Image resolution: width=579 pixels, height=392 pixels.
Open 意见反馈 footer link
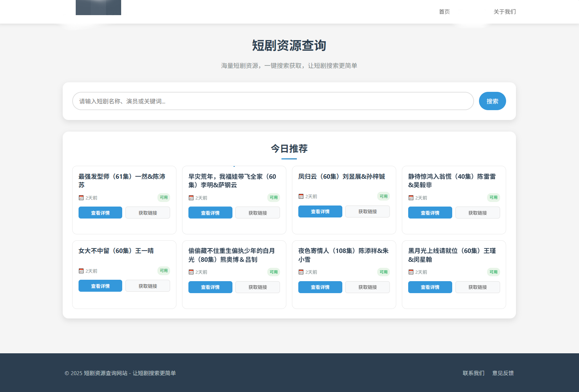503,373
